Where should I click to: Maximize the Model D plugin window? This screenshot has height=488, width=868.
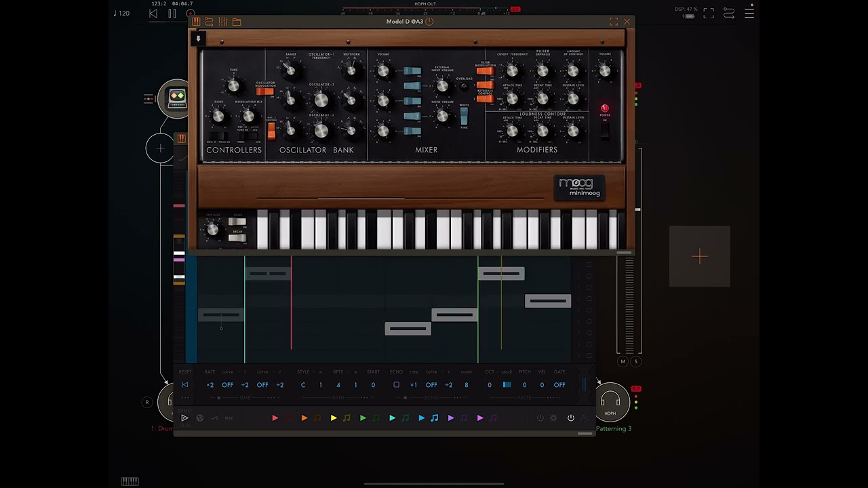614,22
